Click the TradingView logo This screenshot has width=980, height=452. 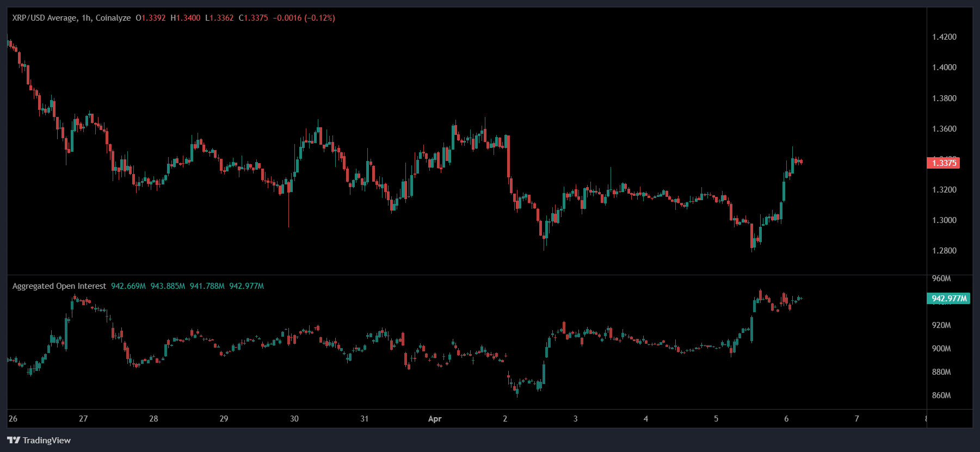[39, 440]
